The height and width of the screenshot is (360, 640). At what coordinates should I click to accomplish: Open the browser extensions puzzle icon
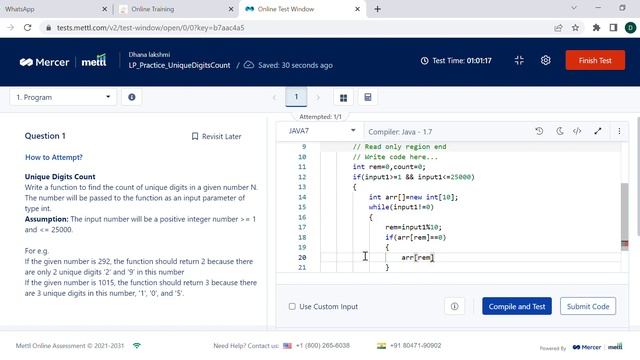click(596, 28)
